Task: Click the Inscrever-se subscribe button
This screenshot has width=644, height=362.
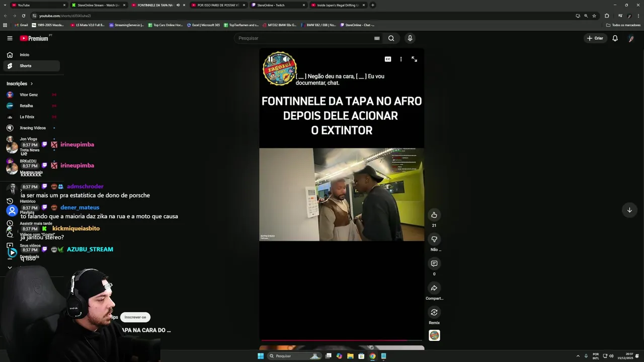Action: (135, 317)
